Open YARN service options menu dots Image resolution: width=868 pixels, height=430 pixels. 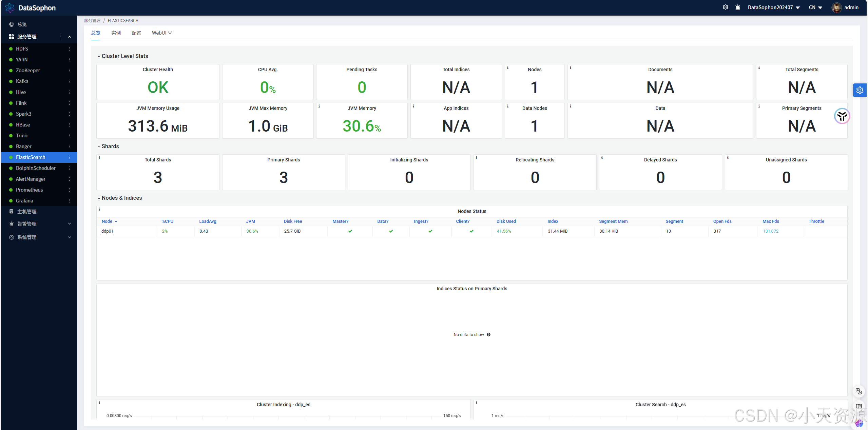tap(70, 60)
